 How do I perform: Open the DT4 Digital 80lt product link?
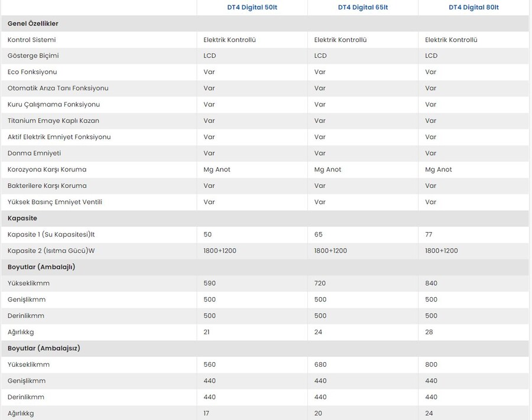coord(473,7)
